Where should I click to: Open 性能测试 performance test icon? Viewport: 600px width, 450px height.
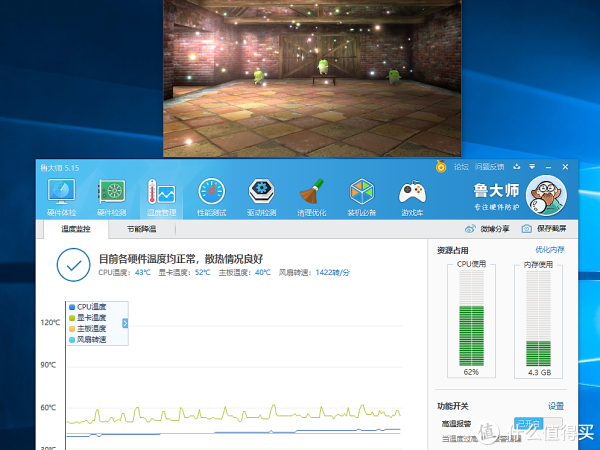(x=212, y=197)
